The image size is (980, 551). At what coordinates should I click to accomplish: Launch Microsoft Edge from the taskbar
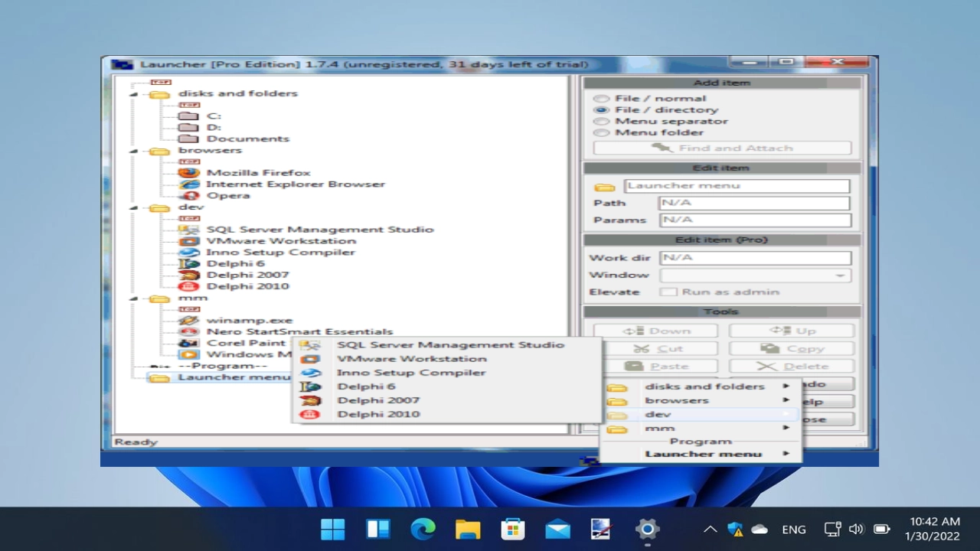423,529
